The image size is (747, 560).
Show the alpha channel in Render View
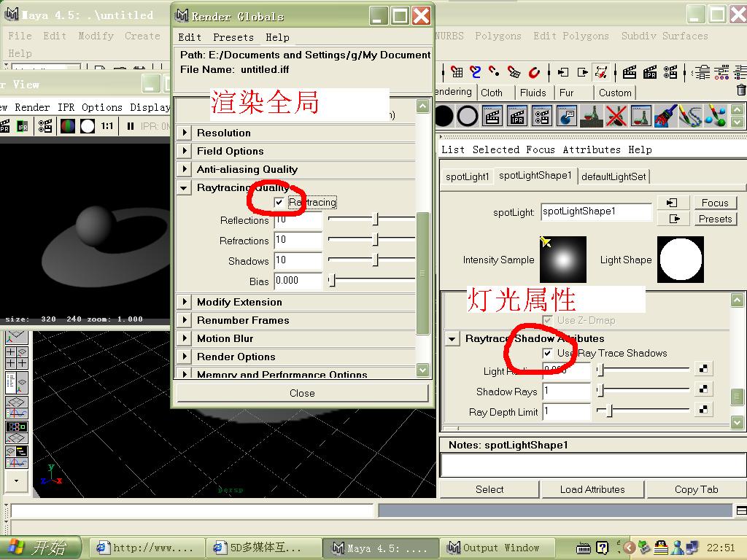point(88,126)
